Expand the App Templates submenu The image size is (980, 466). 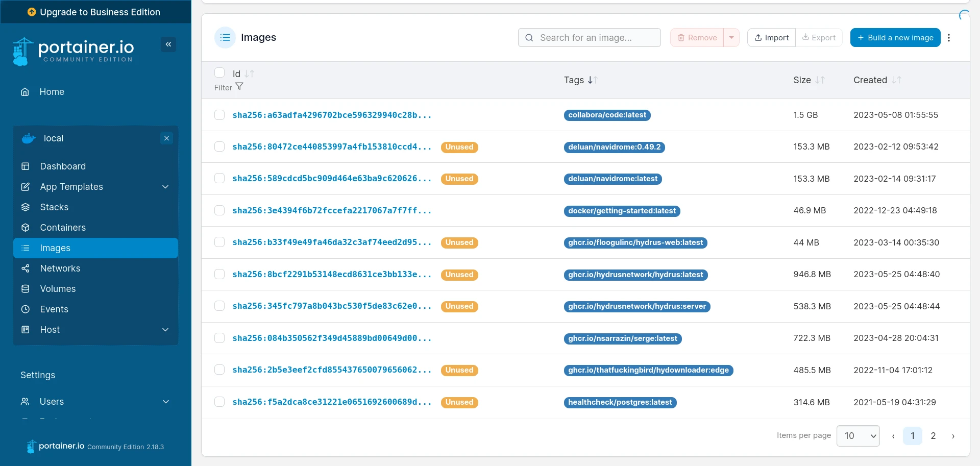165,187
